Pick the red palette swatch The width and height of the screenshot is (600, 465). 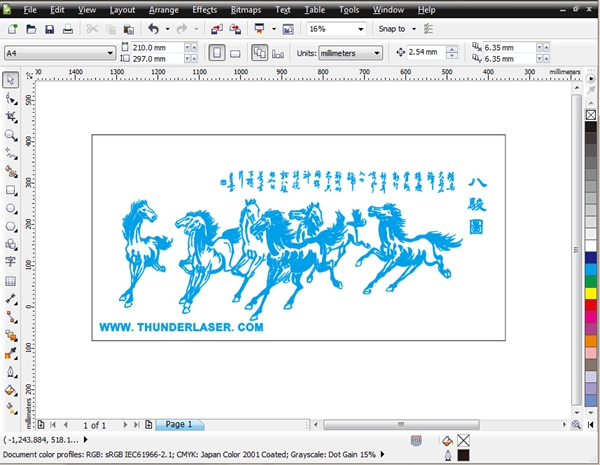[591, 305]
